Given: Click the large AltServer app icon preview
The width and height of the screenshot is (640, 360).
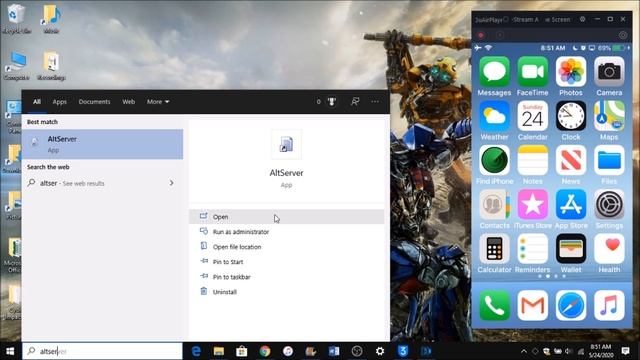Looking at the screenshot, I should click(287, 144).
